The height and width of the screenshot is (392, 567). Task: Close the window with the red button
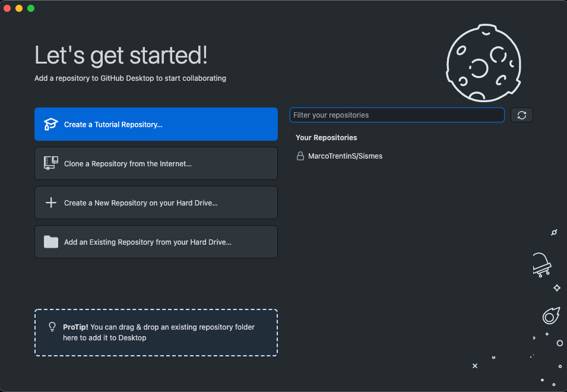(x=7, y=8)
